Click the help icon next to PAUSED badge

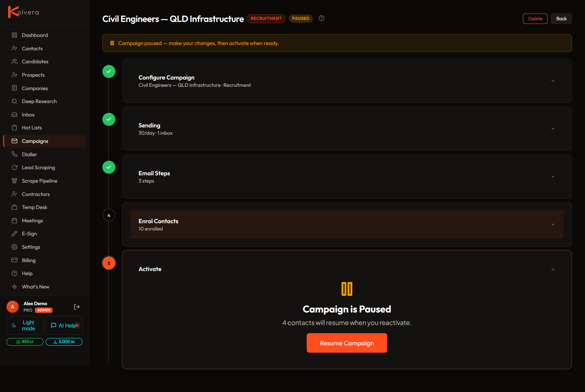[x=322, y=18]
